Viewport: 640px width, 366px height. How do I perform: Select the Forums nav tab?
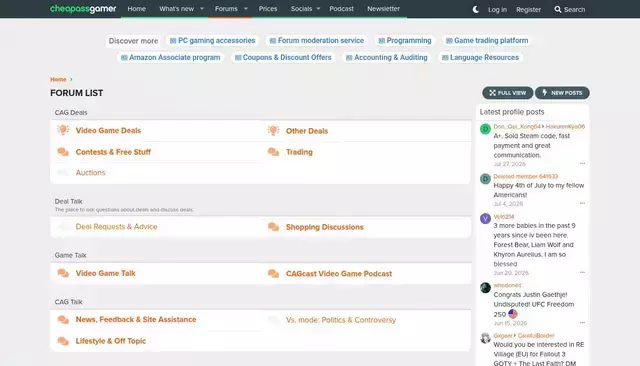pyautogui.click(x=226, y=9)
